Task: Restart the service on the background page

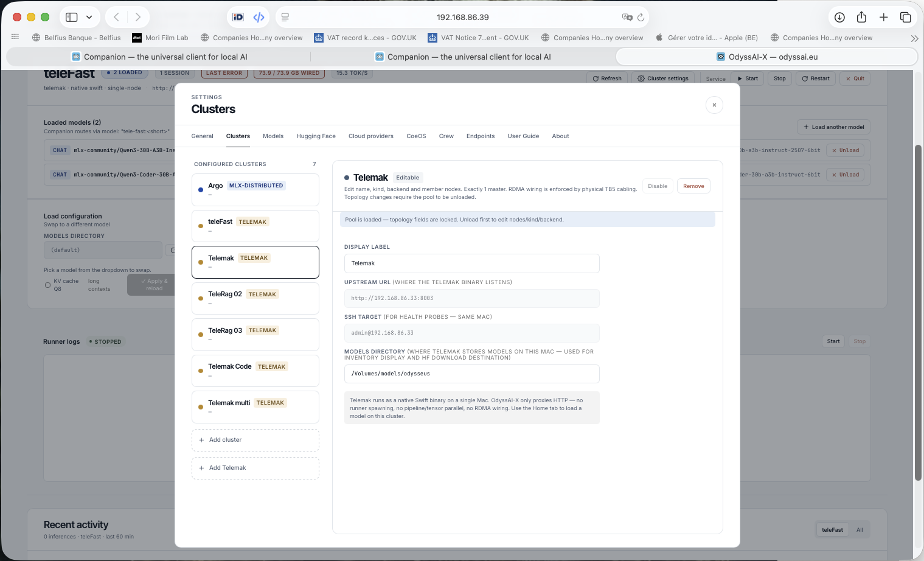Action: (816, 78)
